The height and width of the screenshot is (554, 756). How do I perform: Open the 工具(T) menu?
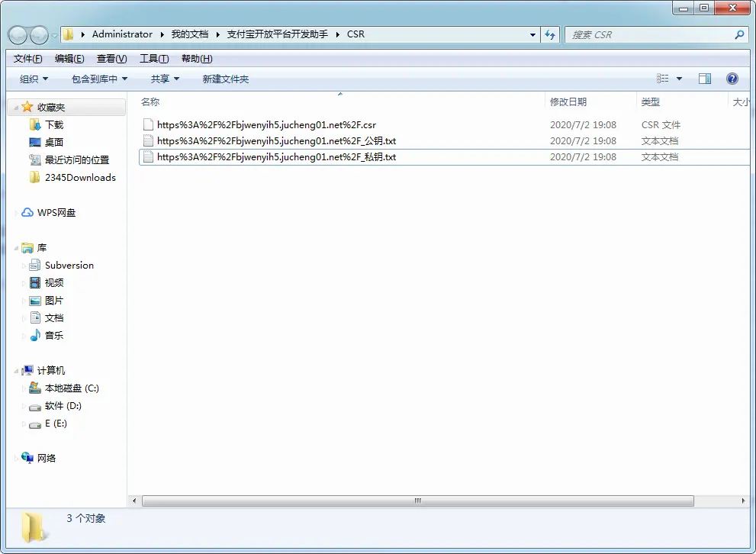pyautogui.click(x=154, y=59)
